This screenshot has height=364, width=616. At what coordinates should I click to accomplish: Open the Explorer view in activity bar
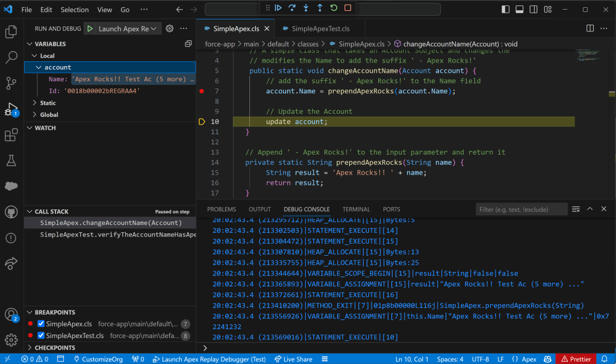tap(11, 32)
